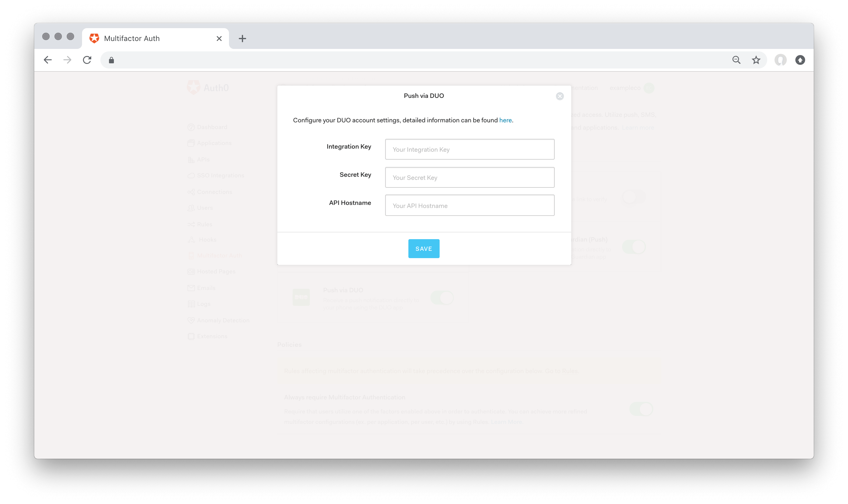Image resolution: width=848 pixels, height=504 pixels.
Task: Click the Save button
Action: [424, 248]
